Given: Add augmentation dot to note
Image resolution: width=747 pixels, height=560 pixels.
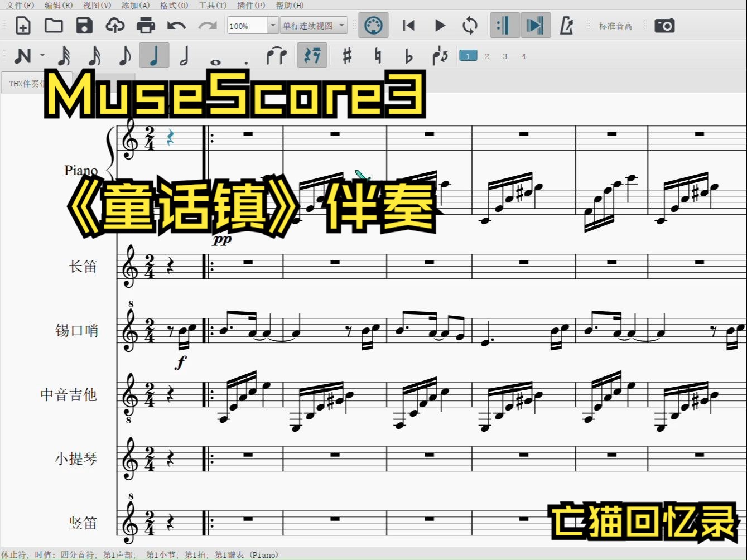Looking at the screenshot, I should point(246,62).
